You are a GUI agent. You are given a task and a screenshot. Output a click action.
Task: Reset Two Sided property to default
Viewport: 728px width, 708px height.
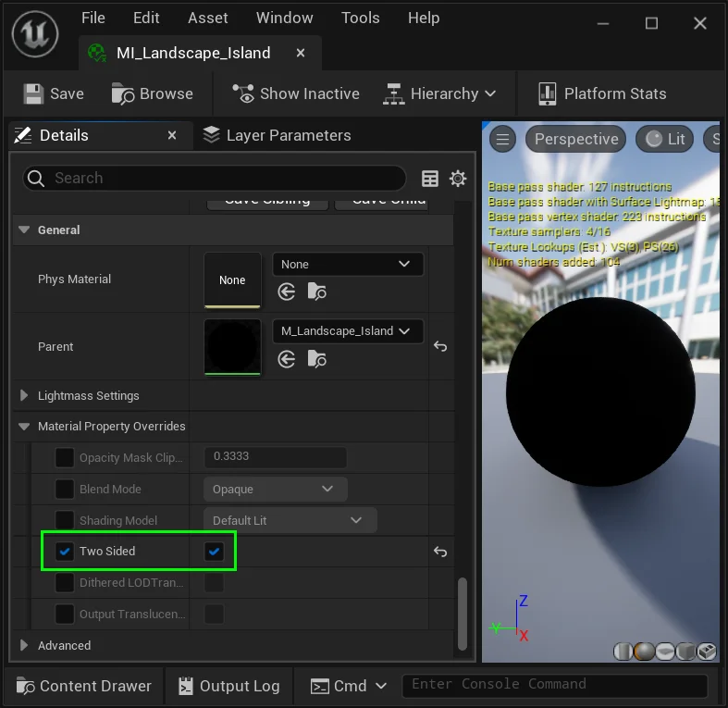point(440,552)
